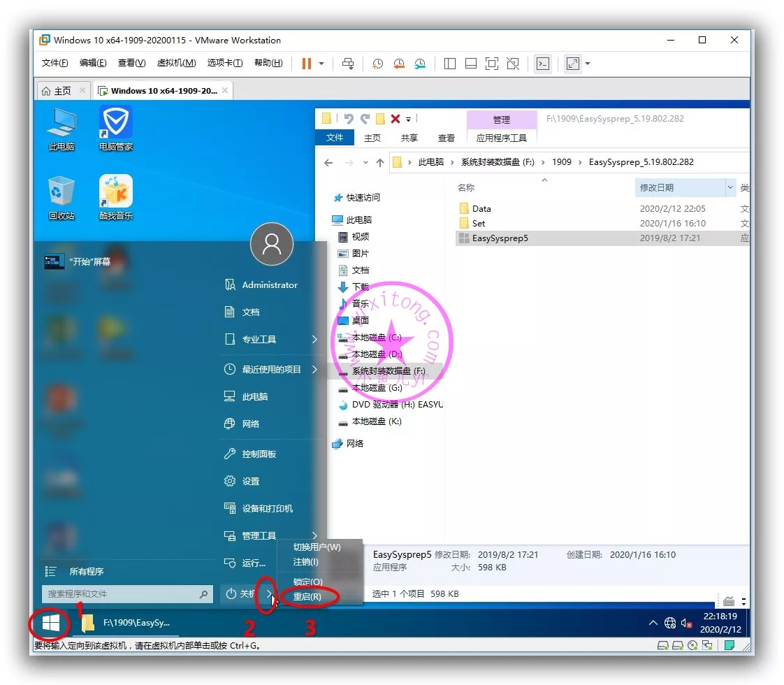The height and width of the screenshot is (685, 784).
Task: Open 电脑管家 desktop icon
Action: click(x=115, y=127)
